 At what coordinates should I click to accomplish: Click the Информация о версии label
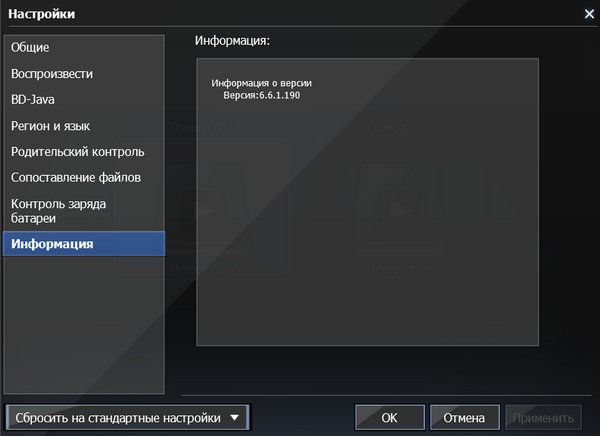[261, 83]
